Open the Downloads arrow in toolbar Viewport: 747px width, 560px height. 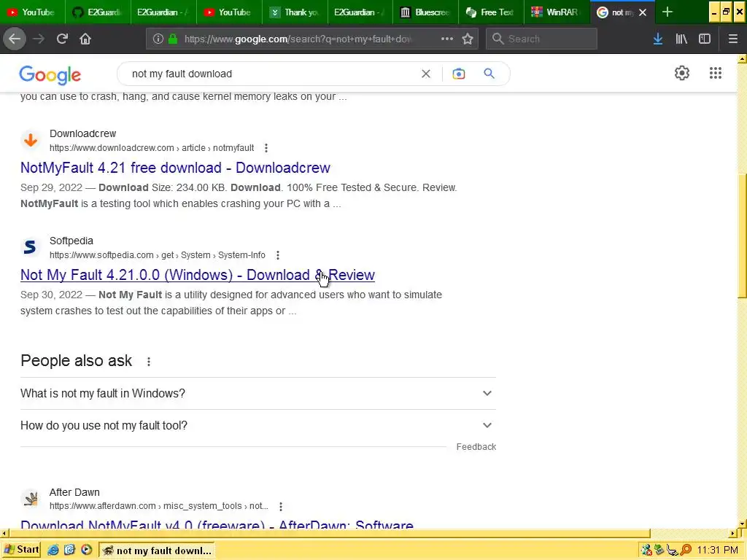point(658,39)
